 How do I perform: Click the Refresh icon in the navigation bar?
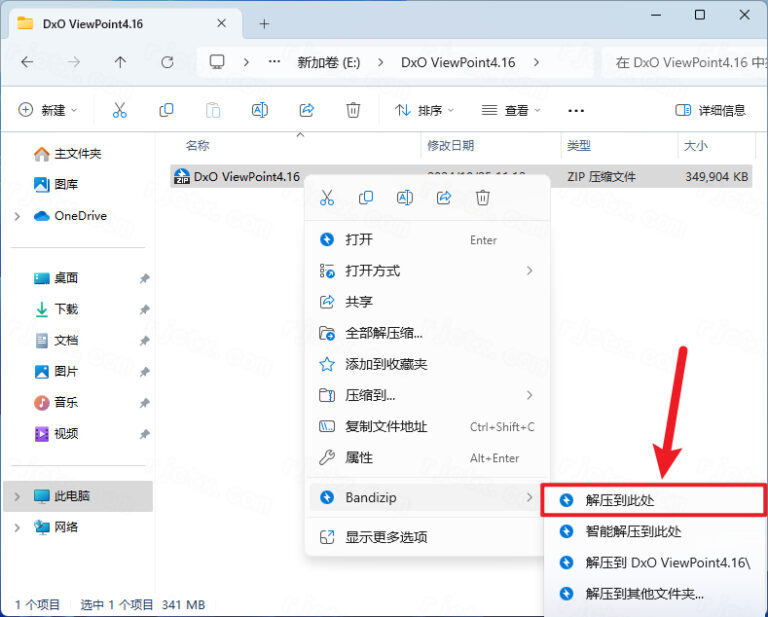point(167,62)
